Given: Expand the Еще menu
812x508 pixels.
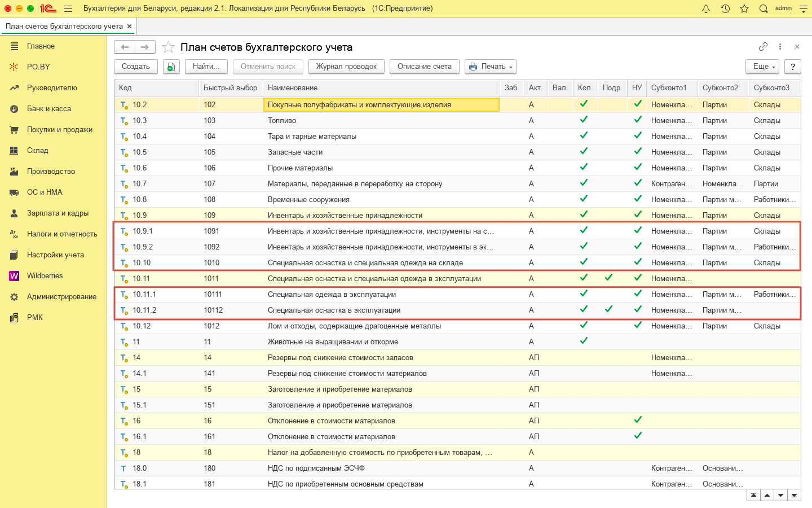Looking at the screenshot, I should coord(762,67).
